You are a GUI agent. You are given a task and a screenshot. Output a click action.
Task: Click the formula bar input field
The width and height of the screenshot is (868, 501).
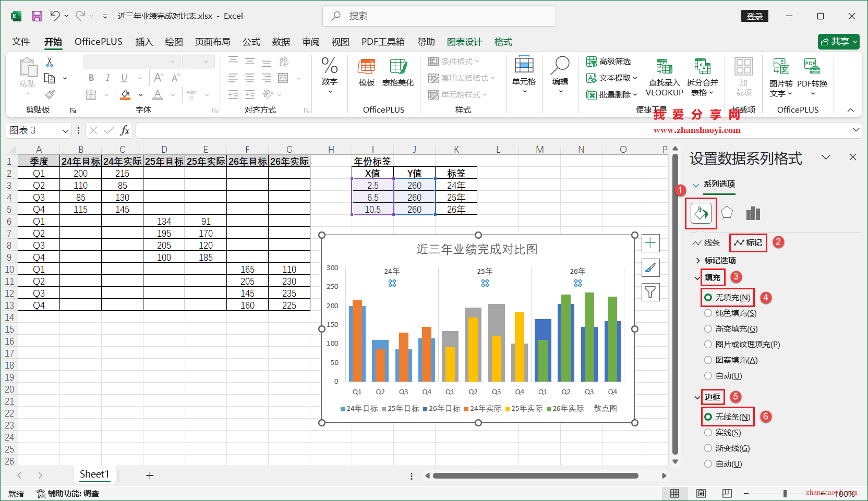[492, 130]
